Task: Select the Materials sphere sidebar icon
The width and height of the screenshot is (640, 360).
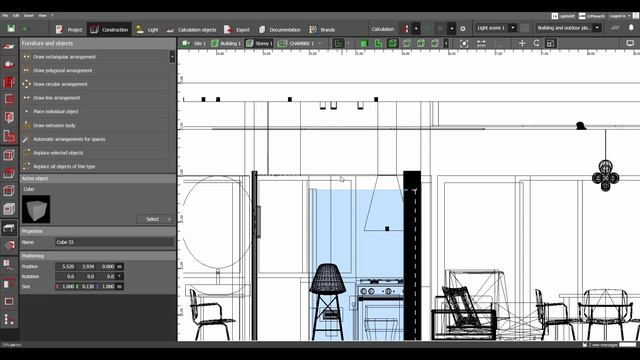Action: 9,245
